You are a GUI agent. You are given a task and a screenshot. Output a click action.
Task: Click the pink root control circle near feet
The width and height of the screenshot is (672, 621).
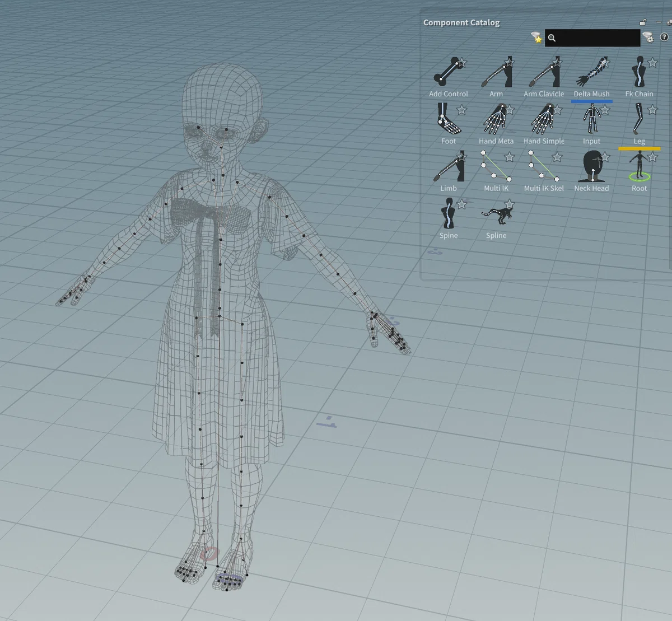pos(208,554)
